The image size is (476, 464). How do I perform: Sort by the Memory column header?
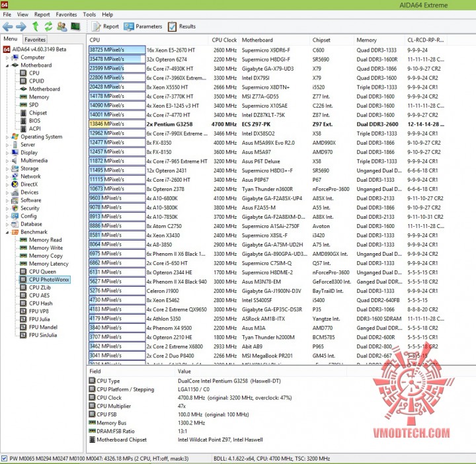[379, 40]
